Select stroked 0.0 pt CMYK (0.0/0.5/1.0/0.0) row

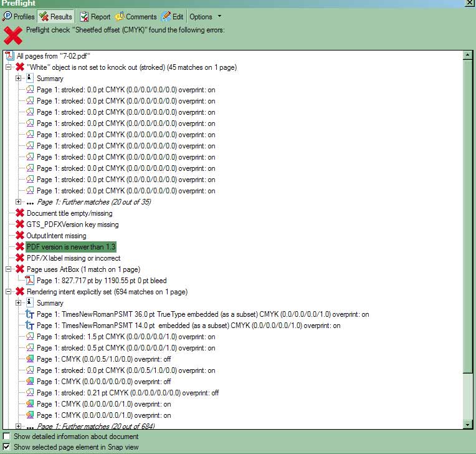pyautogui.click(x=126, y=370)
